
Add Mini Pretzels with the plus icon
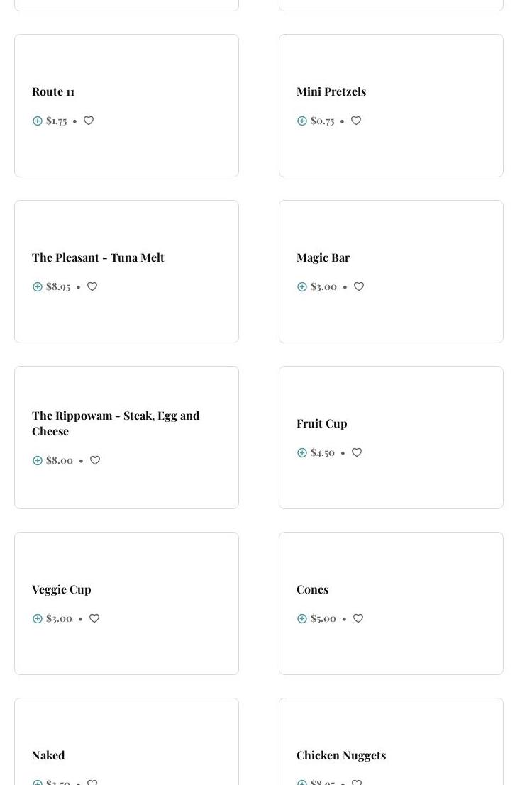tap(302, 121)
